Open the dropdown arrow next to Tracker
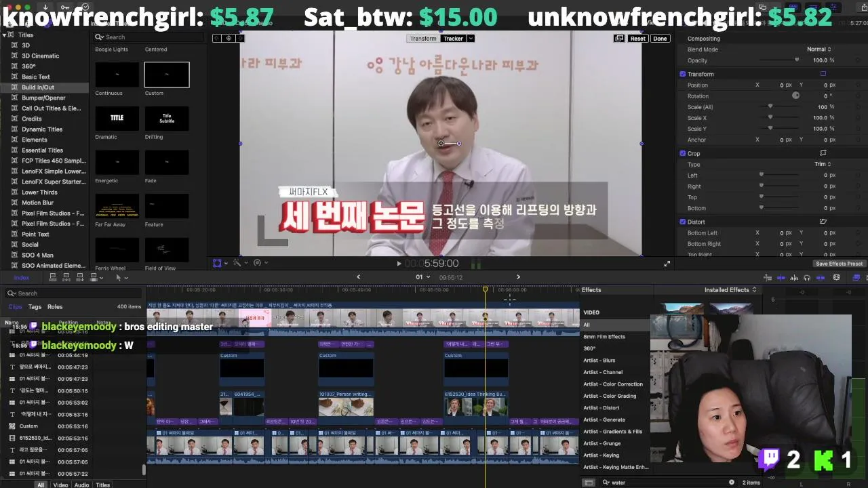This screenshot has height=488, width=868. click(x=471, y=39)
